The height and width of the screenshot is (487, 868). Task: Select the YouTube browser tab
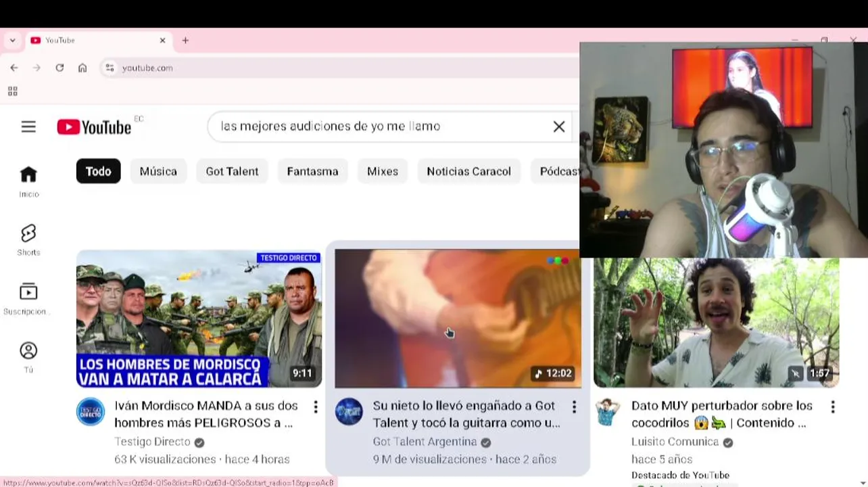(98, 41)
